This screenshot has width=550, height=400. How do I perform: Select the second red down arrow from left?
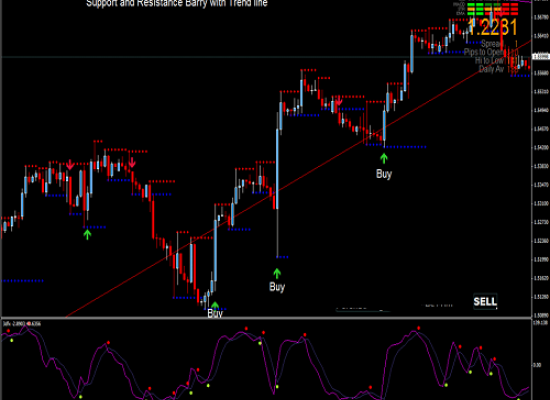[132, 162]
